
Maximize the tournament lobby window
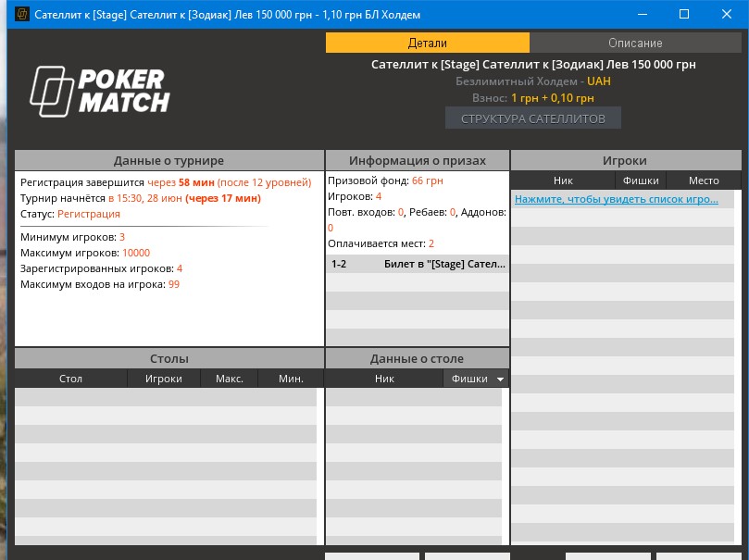(x=684, y=14)
